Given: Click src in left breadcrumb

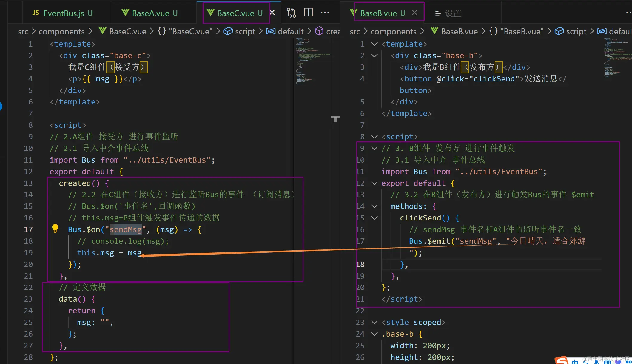Looking at the screenshot, I should point(23,31).
